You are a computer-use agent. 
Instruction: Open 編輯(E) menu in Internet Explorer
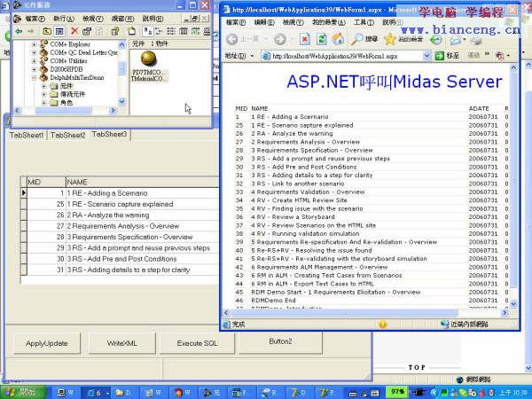click(264, 22)
